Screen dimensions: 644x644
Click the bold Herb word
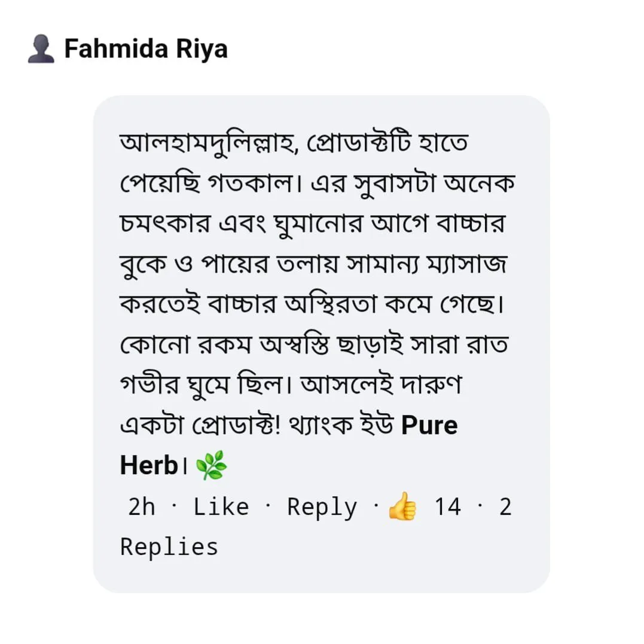pyautogui.click(x=149, y=466)
